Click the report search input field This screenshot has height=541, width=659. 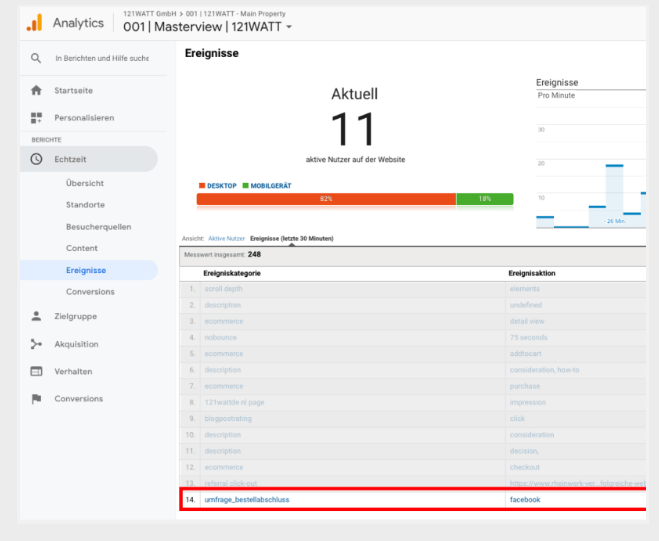pos(101,58)
